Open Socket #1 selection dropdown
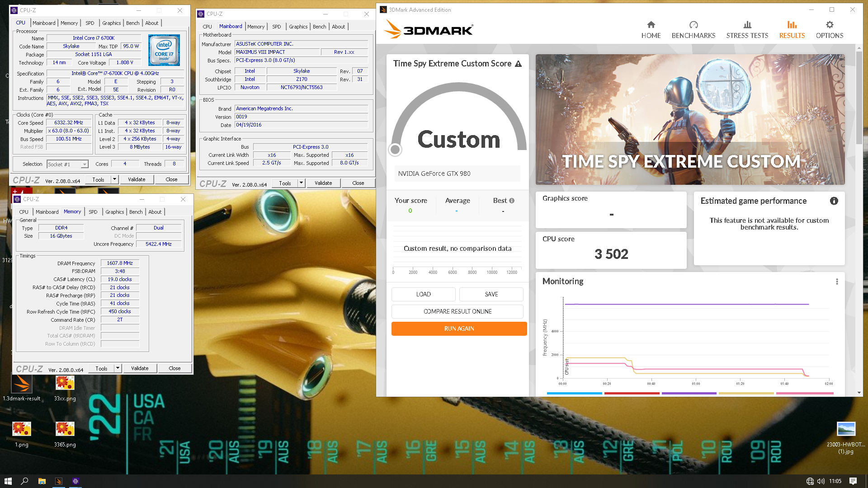The height and width of the screenshot is (488, 868). (67, 164)
